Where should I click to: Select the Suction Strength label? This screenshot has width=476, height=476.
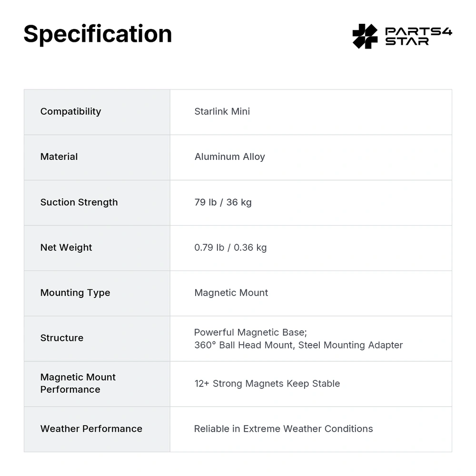tap(79, 202)
